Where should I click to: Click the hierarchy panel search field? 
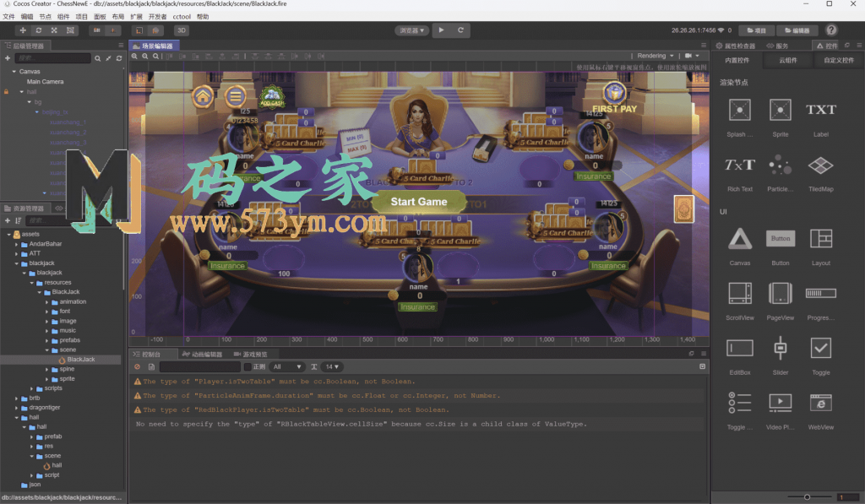(x=52, y=58)
